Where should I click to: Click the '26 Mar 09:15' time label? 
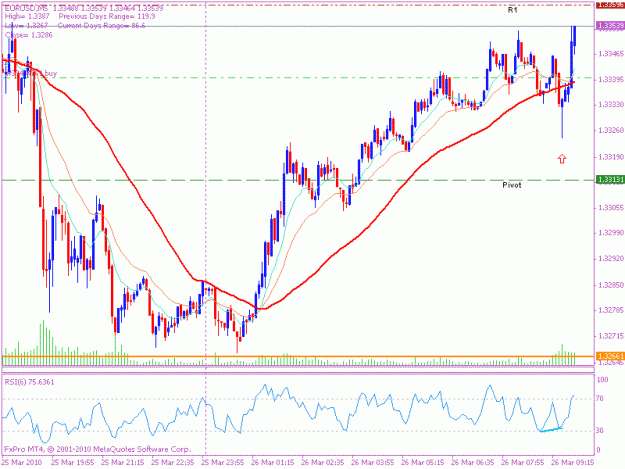click(x=573, y=463)
